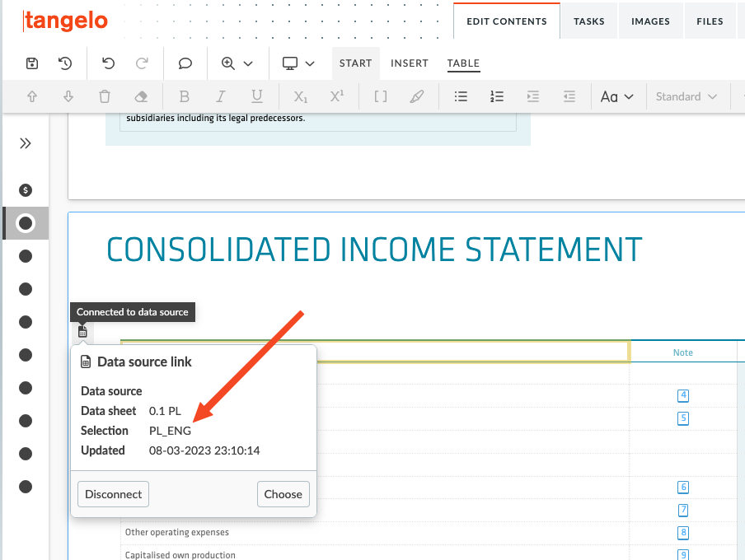
Task: Click the data source link icon above the table
Action: [x=82, y=330]
